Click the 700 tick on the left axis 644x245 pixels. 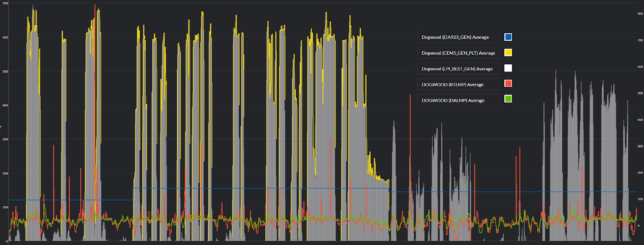pos(5,3)
